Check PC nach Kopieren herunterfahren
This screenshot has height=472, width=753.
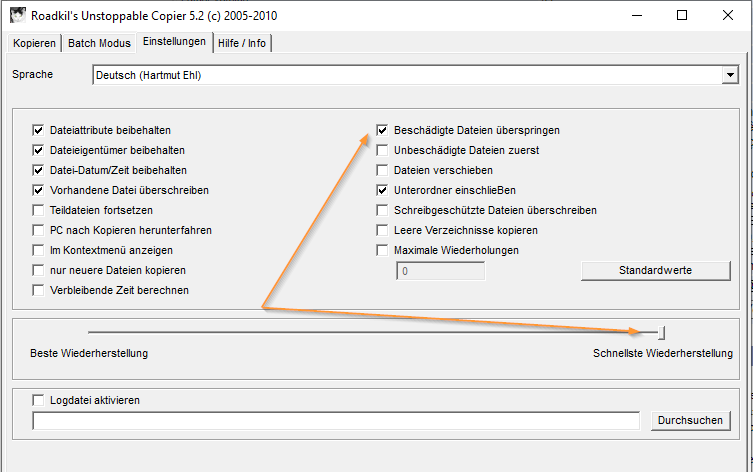pyautogui.click(x=38, y=230)
